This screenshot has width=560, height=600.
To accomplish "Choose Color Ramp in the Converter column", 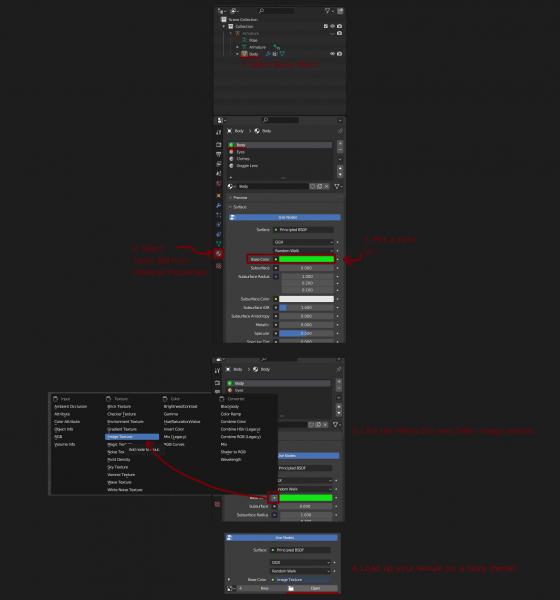I will click(x=231, y=414).
